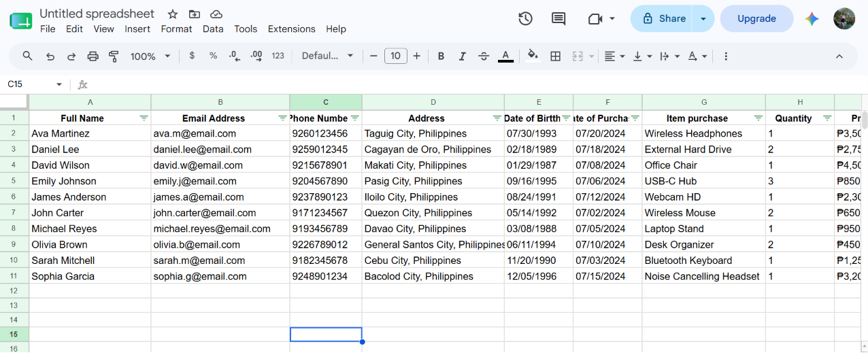
Task: Toggle strikethrough formatting
Action: [x=484, y=56]
